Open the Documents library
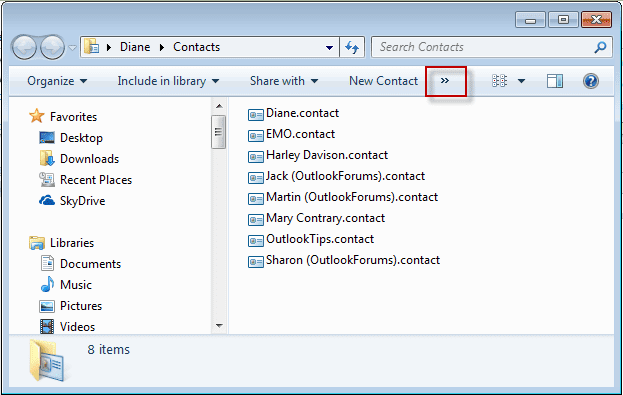This screenshot has height=395, width=623. 90,264
